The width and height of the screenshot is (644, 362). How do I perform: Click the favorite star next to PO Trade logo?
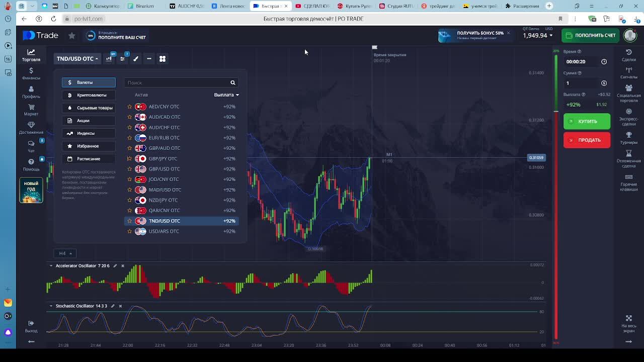(x=72, y=36)
